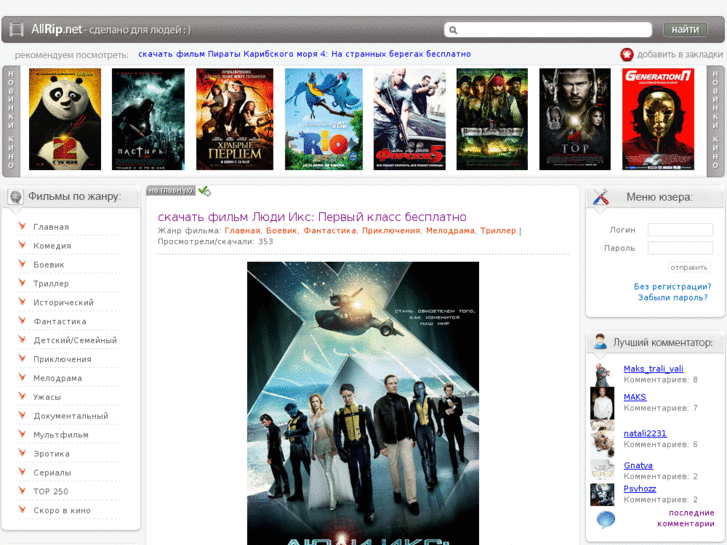Open Maks_trali_vali's avatar image
Image resolution: width=727 pixels, height=545 pixels.
pos(602,374)
